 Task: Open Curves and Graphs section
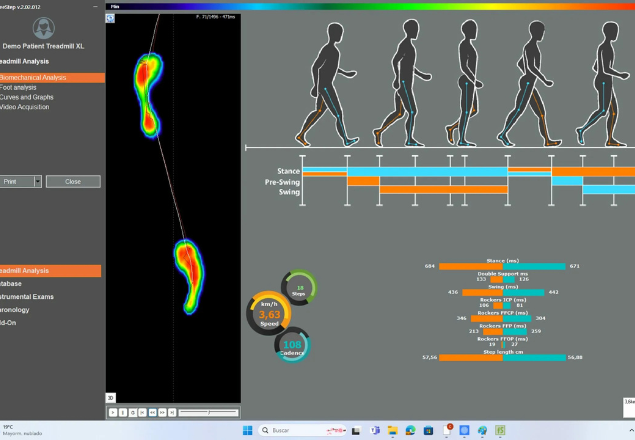tap(28, 97)
